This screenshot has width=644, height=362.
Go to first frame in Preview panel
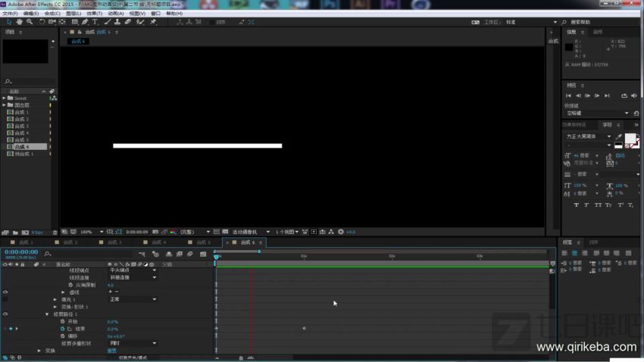(x=568, y=95)
